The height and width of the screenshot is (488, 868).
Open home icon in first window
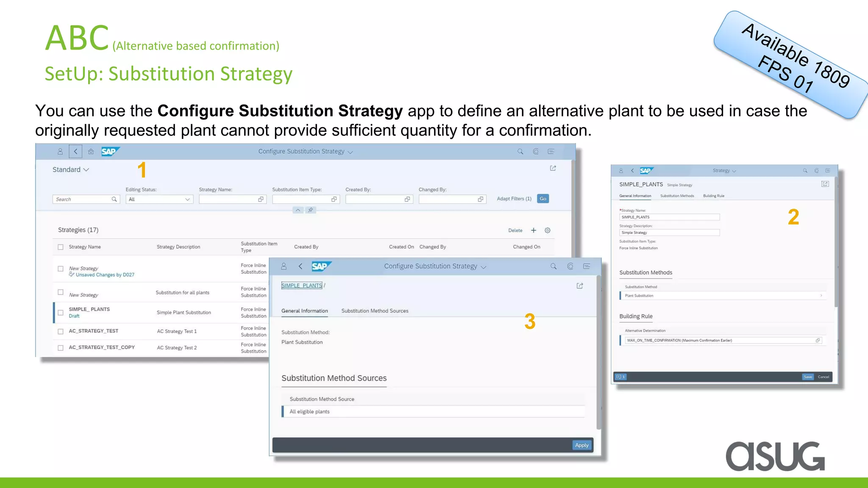click(91, 151)
